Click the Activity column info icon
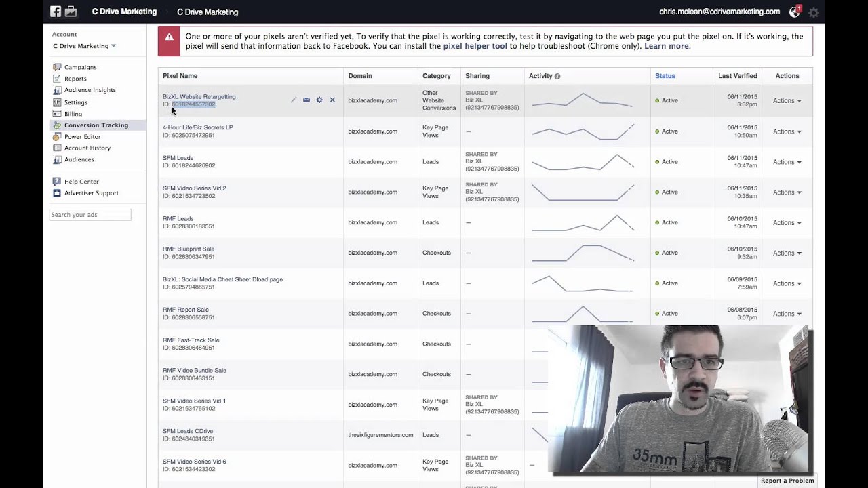 click(x=557, y=76)
